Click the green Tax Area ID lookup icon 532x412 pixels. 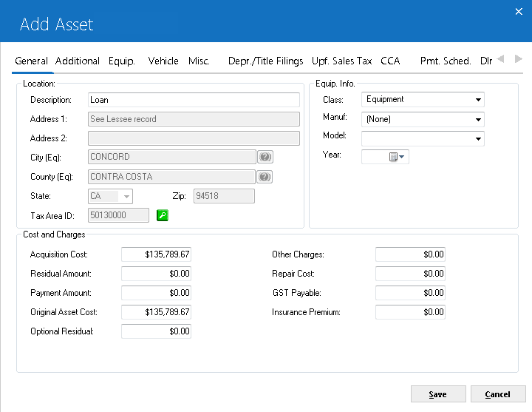[163, 215]
